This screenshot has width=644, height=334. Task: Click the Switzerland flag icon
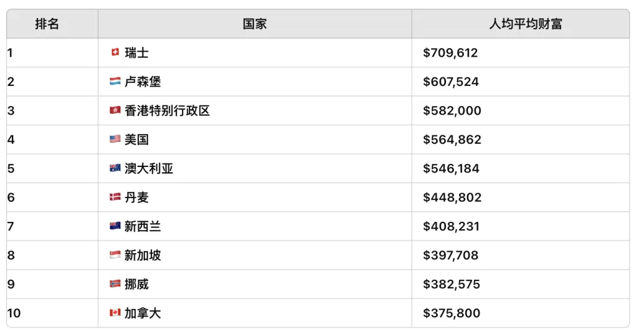tap(115, 52)
